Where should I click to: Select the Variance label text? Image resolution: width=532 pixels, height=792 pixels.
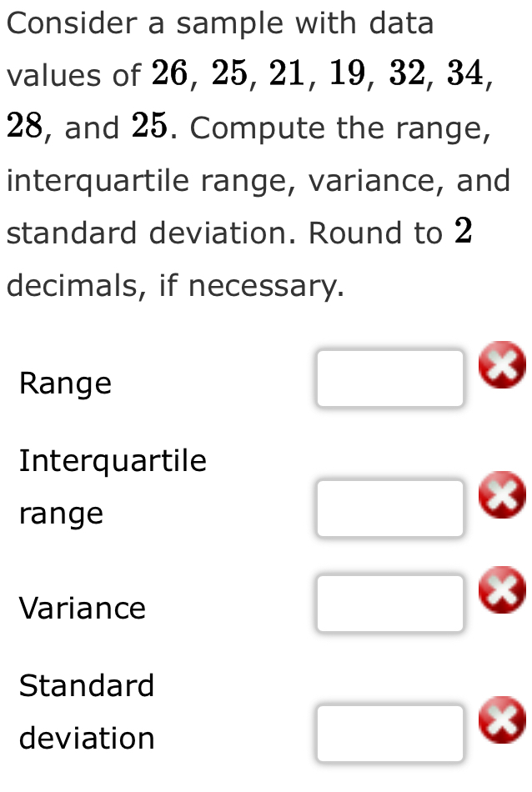pyautogui.click(x=83, y=609)
